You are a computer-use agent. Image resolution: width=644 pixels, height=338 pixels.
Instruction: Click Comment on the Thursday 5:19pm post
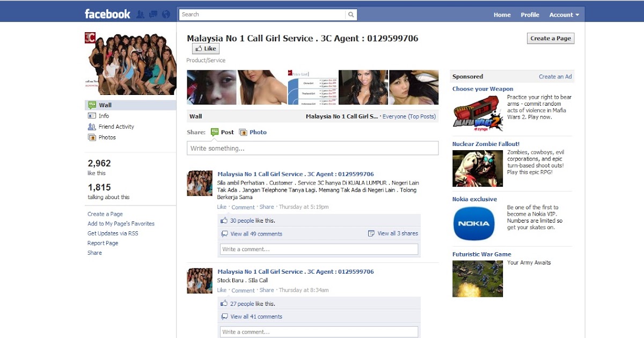coord(243,207)
